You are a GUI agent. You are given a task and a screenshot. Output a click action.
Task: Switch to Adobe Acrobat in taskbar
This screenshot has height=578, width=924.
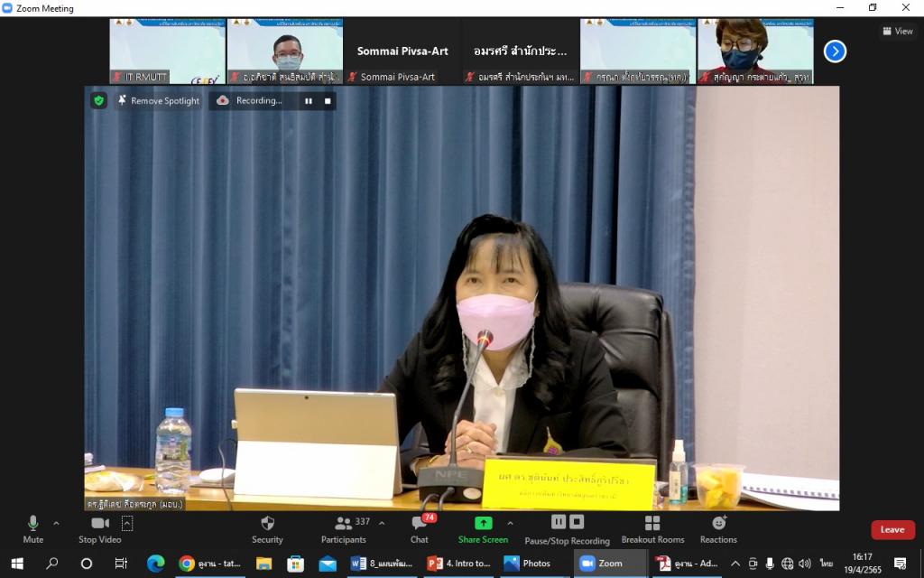click(687, 564)
